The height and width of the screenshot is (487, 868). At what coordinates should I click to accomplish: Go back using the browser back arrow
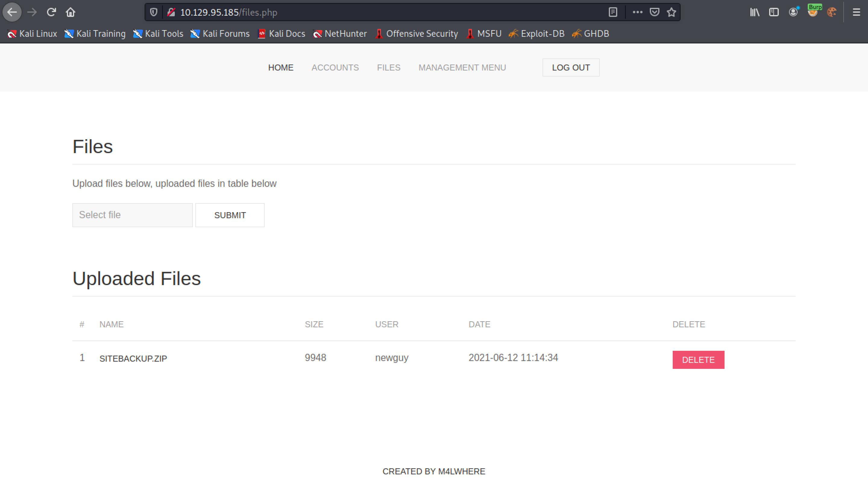(12, 12)
